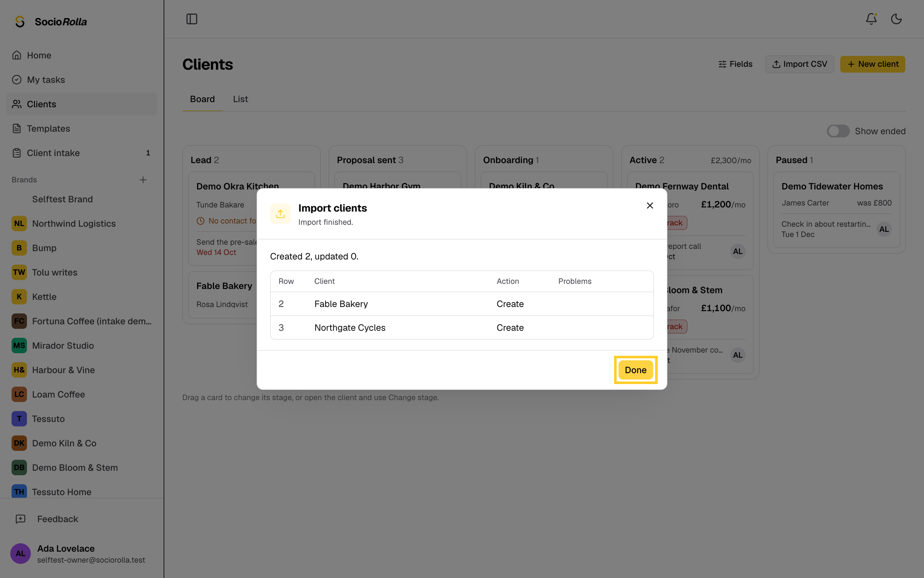Screen dimensions: 924x578
Task: Click the K Kettle brand avatar
Action: coord(19,297)
